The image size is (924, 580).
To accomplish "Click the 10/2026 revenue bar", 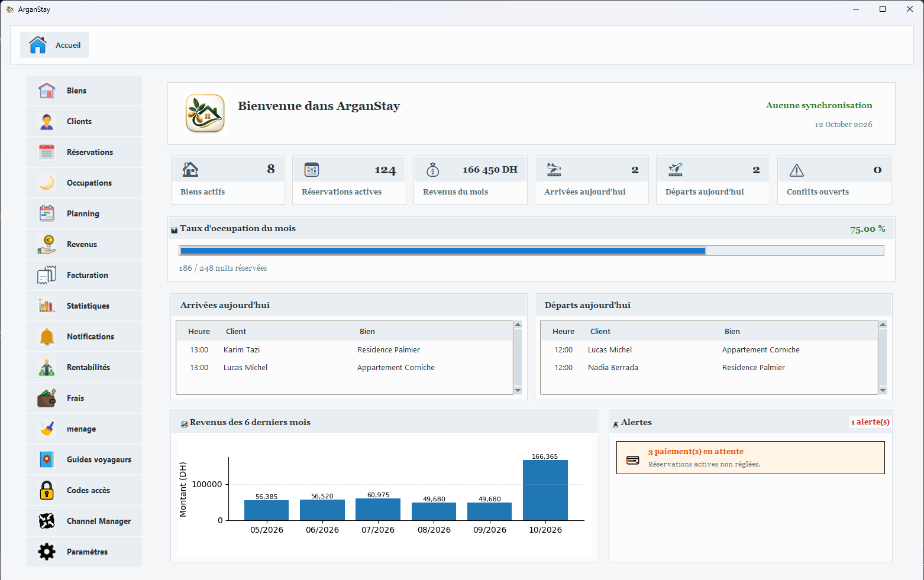I will coord(545,490).
